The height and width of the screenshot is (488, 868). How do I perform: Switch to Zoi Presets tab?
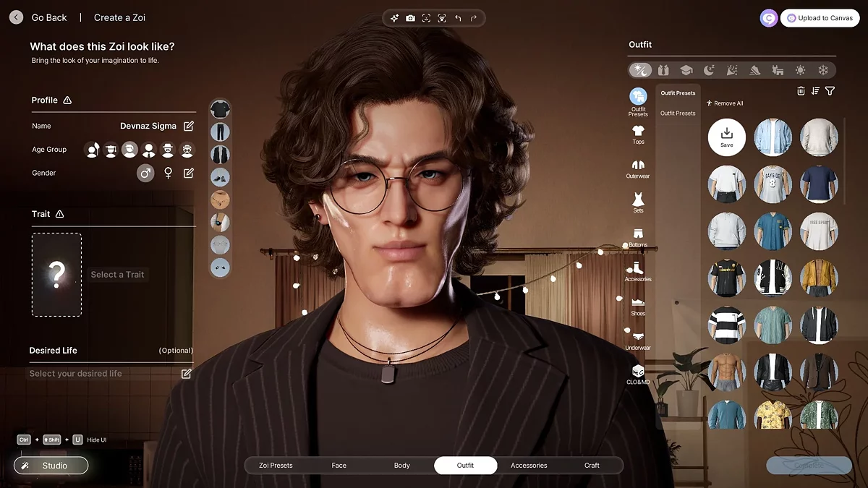tap(276, 466)
